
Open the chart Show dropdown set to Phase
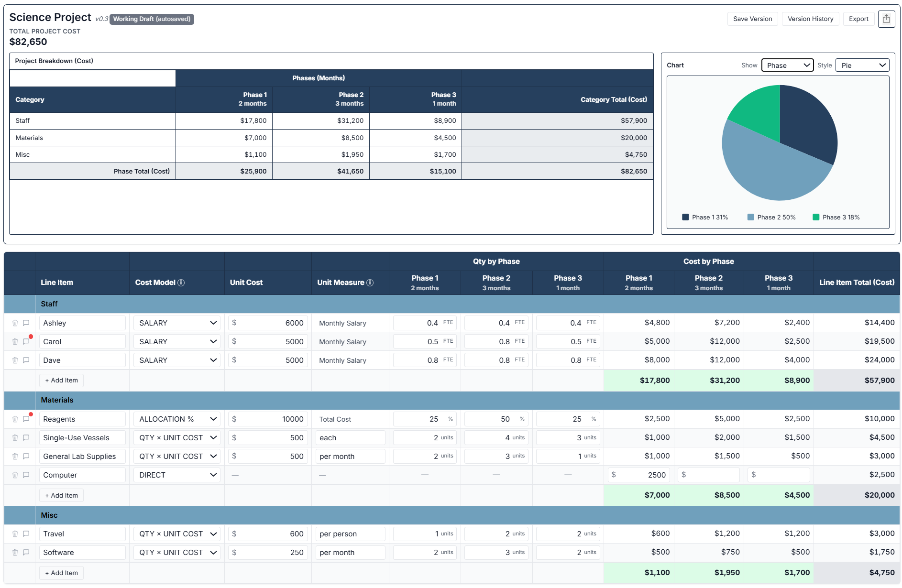787,65
